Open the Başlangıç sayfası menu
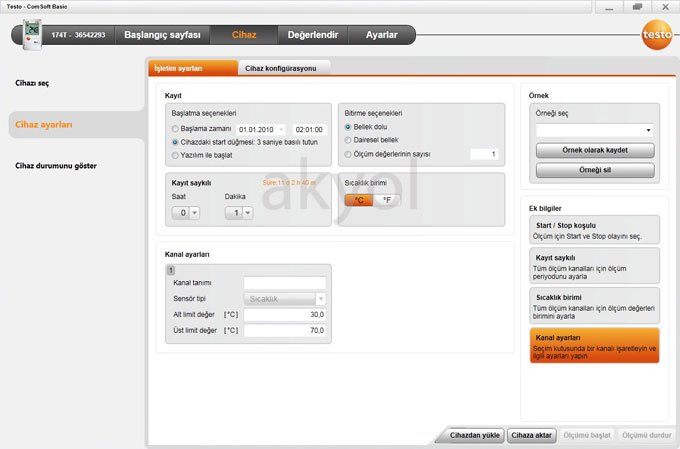This screenshot has height=449, width=680. pos(162,35)
